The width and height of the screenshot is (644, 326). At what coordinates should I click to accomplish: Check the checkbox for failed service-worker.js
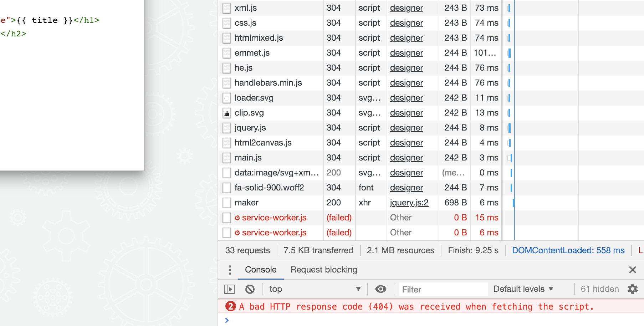click(227, 218)
